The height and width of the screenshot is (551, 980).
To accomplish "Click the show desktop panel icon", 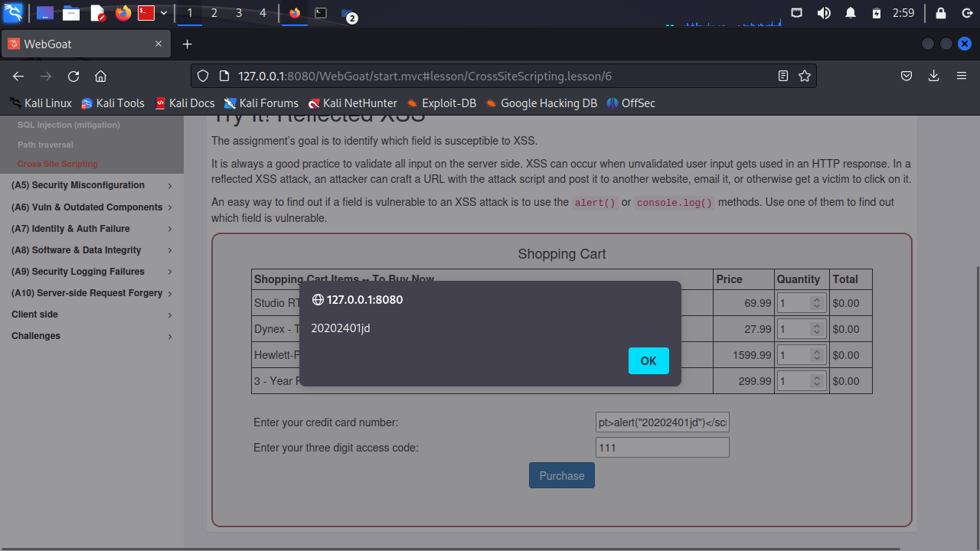I will pyautogui.click(x=44, y=13).
